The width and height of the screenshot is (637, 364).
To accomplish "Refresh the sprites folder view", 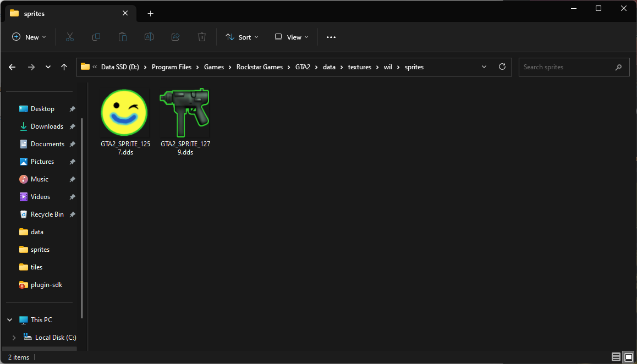I will [x=502, y=67].
